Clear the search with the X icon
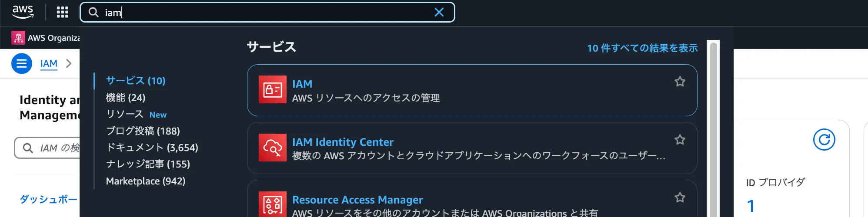The image size is (868, 217). click(x=439, y=12)
